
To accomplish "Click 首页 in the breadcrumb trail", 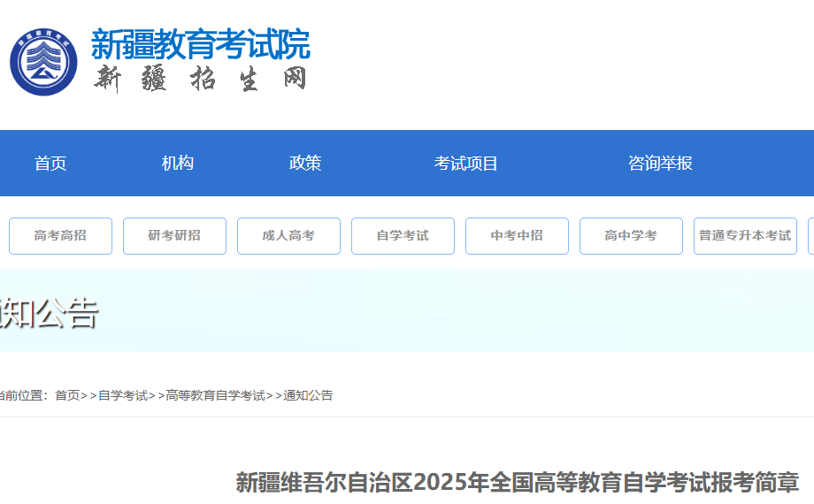I will pyautogui.click(x=67, y=396).
